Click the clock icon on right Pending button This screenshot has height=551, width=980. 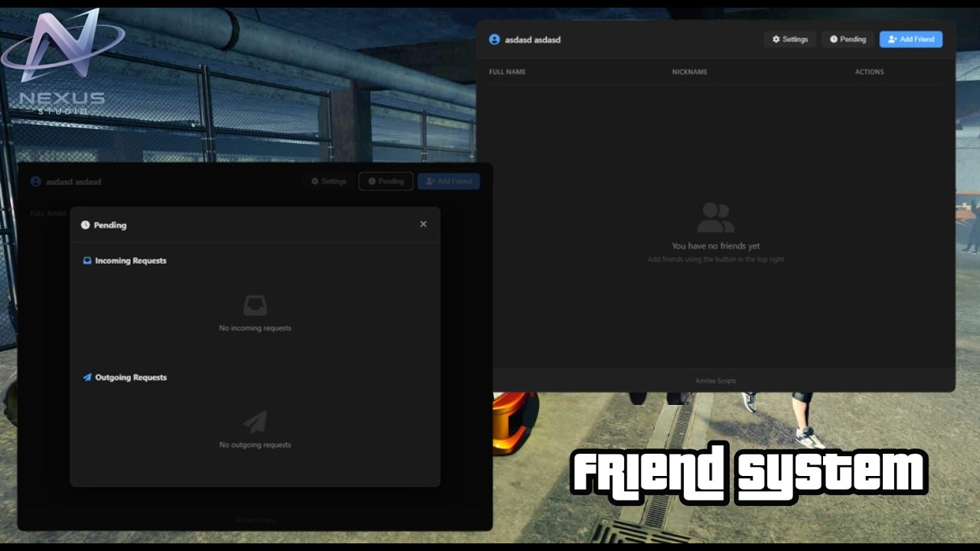834,39
